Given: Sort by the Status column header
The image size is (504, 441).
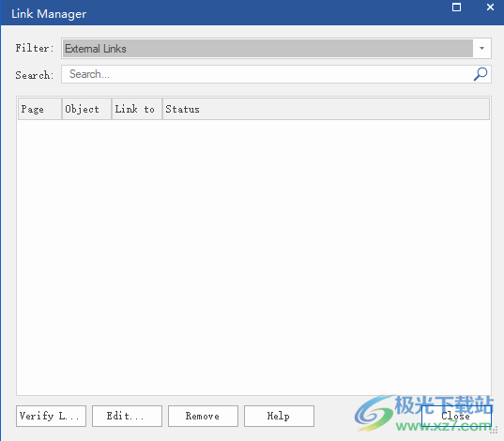Looking at the screenshot, I should 326,109.
